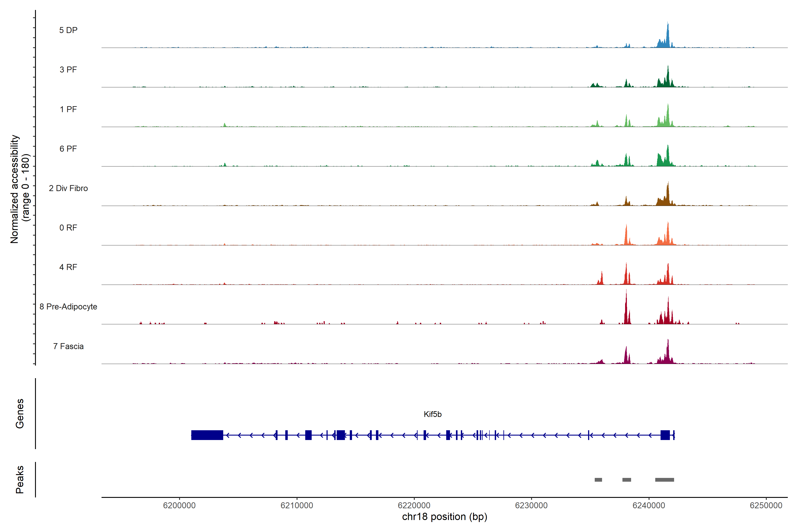The height and width of the screenshot is (532, 798).
Task: Click the 6200000 axis tick label
Action: coord(179,505)
